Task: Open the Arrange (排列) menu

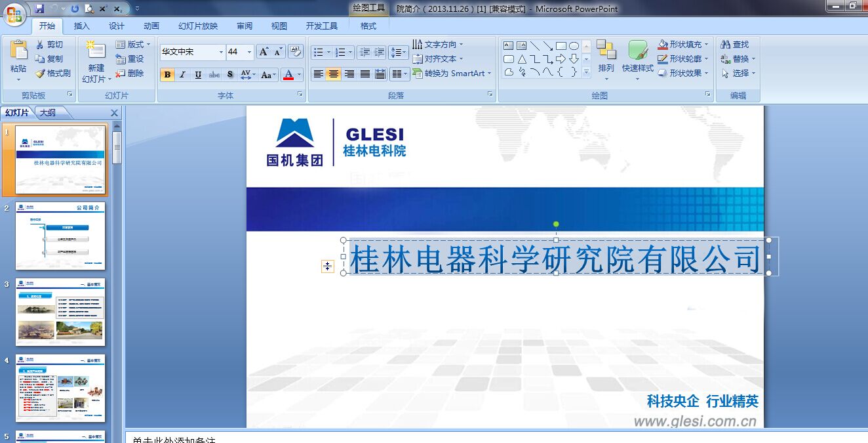Action: pyautogui.click(x=606, y=60)
